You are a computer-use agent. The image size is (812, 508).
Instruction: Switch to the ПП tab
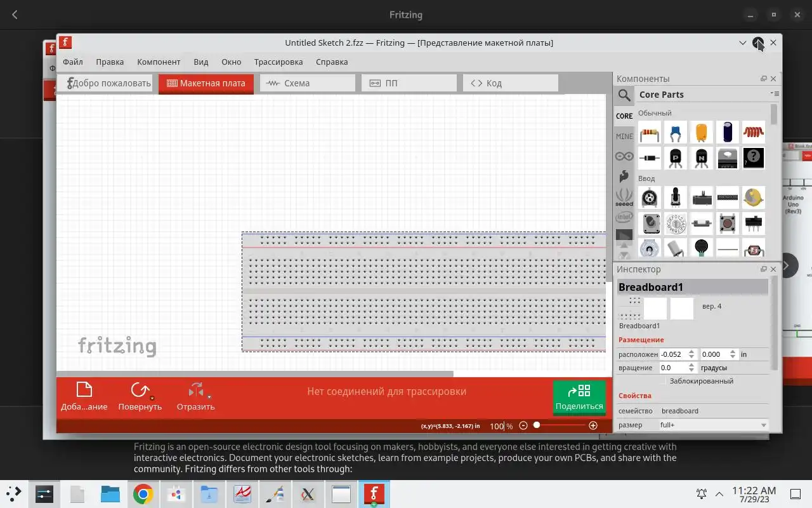click(x=409, y=83)
